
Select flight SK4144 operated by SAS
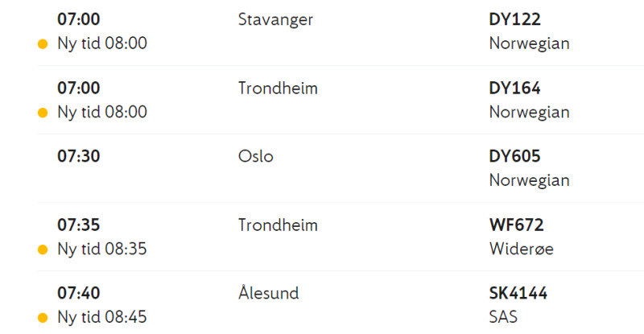[x=518, y=293]
